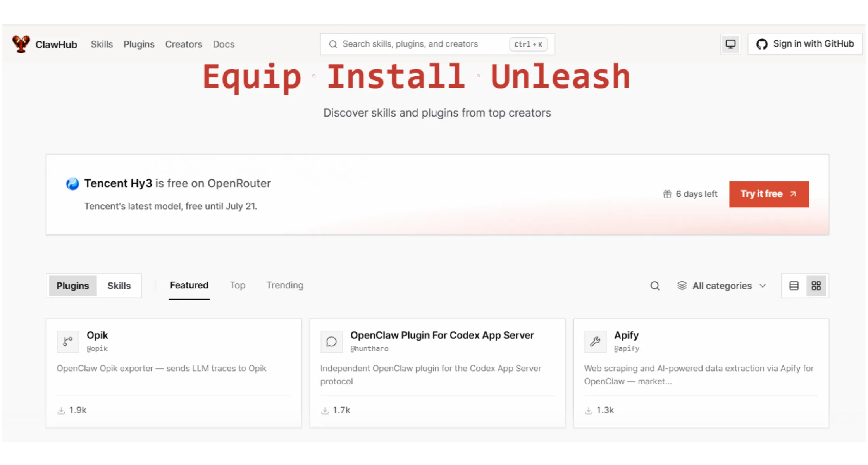This screenshot has height=465, width=868.
Task: Open the Apify plugin title
Action: (626, 335)
